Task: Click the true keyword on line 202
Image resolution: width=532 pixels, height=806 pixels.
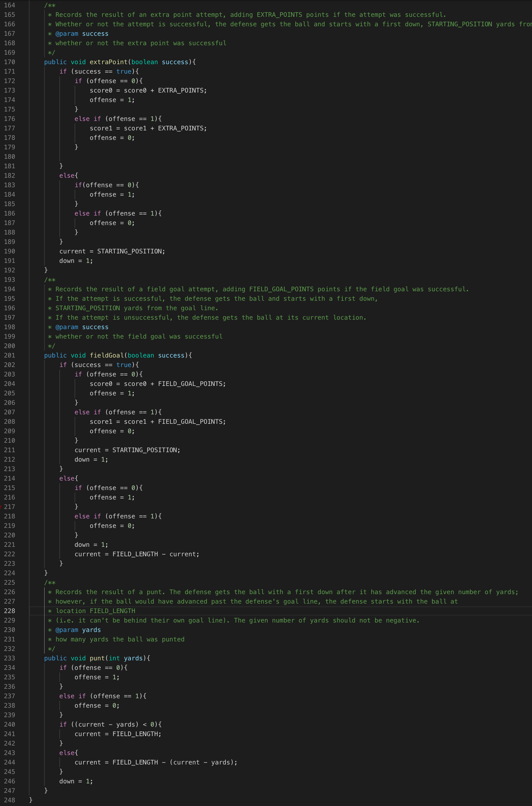Action: [x=124, y=365]
